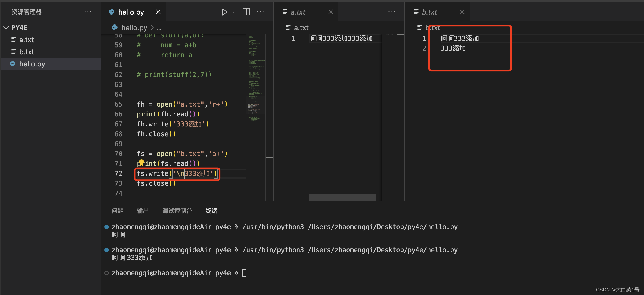The height and width of the screenshot is (295, 644).
Task: Click the Python file icon next to hello.py in Explorer
Action: tap(13, 64)
